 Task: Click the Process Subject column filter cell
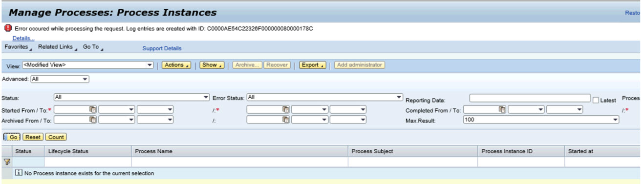point(413,162)
